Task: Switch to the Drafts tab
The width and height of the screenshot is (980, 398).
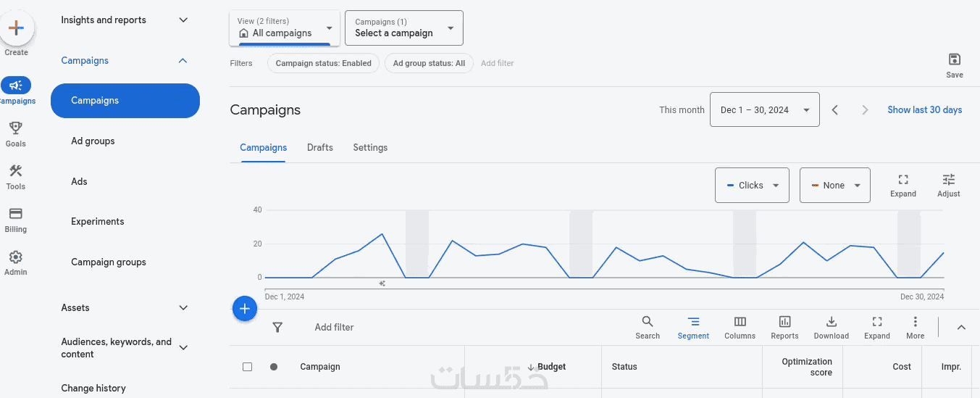Action: pyautogui.click(x=319, y=147)
